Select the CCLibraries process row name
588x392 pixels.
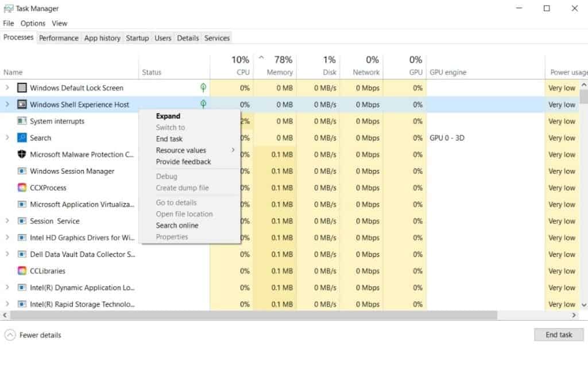(48, 270)
